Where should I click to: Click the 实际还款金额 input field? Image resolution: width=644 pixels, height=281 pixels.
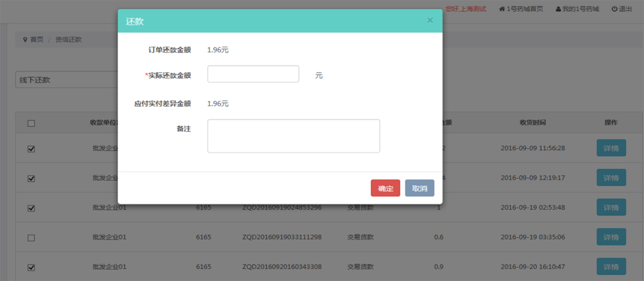tap(253, 74)
